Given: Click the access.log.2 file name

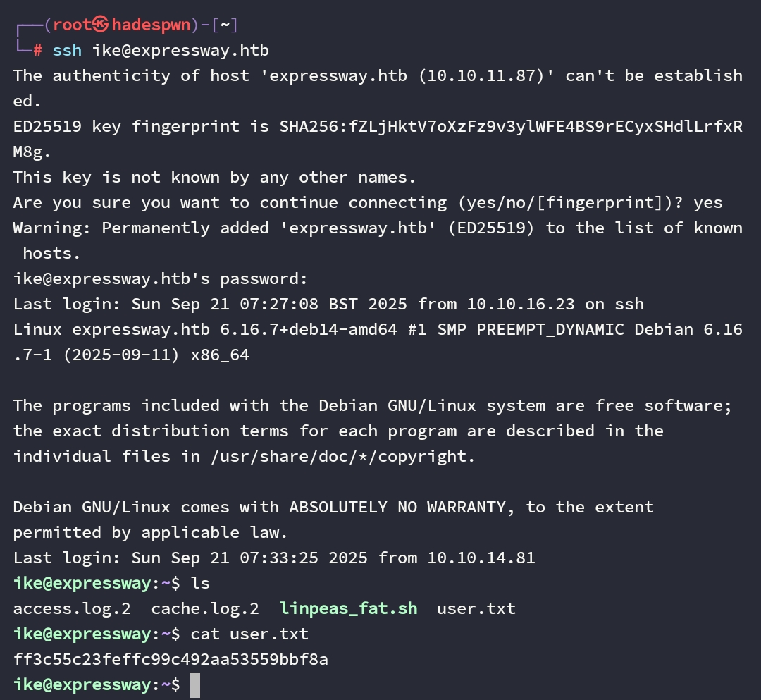Looking at the screenshot, I should 72,608.
